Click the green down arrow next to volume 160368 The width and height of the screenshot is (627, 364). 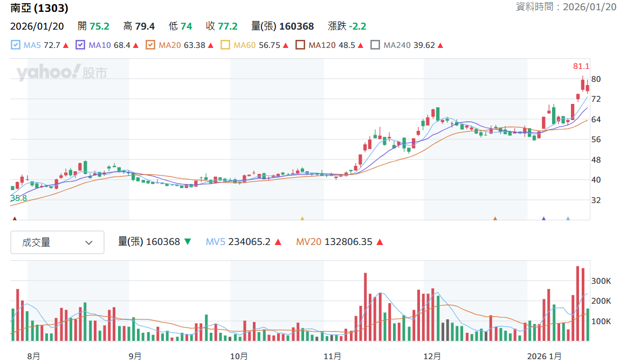click(188, 242)
